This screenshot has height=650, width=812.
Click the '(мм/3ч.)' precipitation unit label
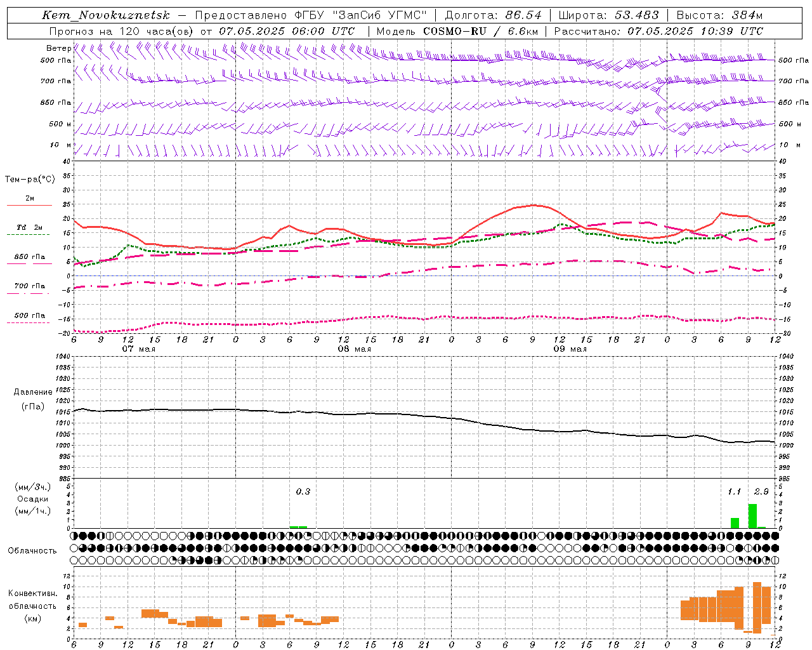click(x=33, y=487)
